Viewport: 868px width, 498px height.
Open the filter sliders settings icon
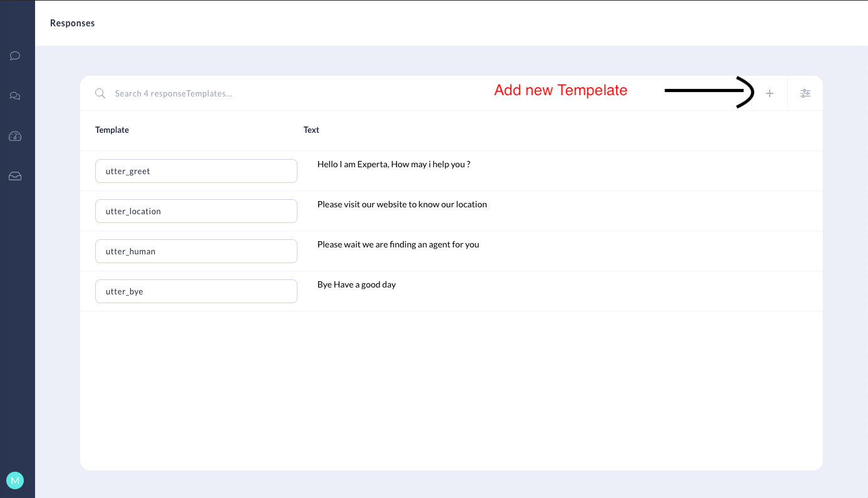pyautogui.click(x=805, y=93)
